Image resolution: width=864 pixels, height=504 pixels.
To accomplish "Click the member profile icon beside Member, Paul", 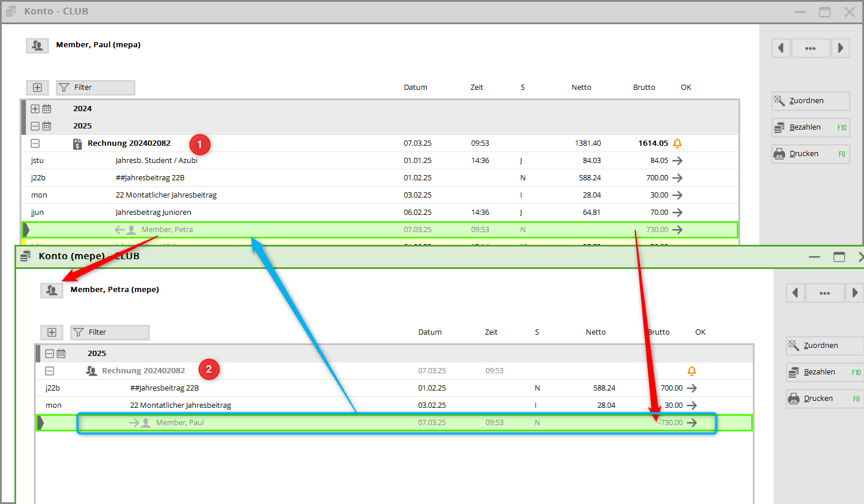I will (x=37, y=46).
